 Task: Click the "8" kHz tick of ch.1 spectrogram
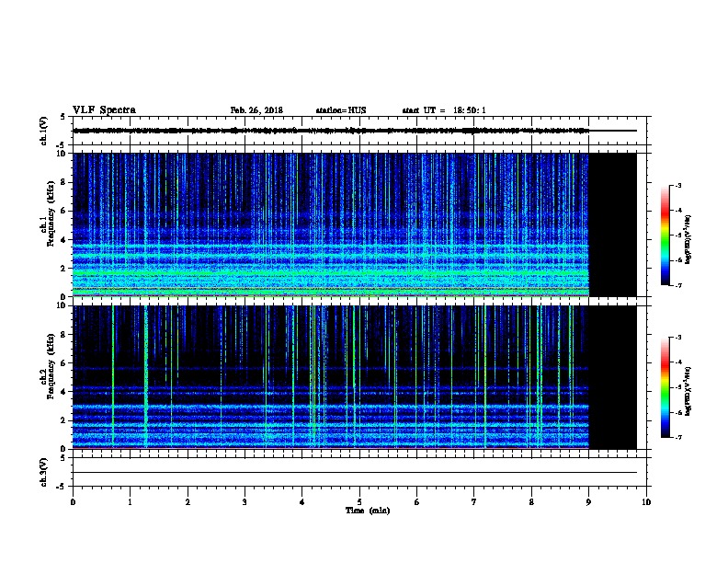coord(63,182)
